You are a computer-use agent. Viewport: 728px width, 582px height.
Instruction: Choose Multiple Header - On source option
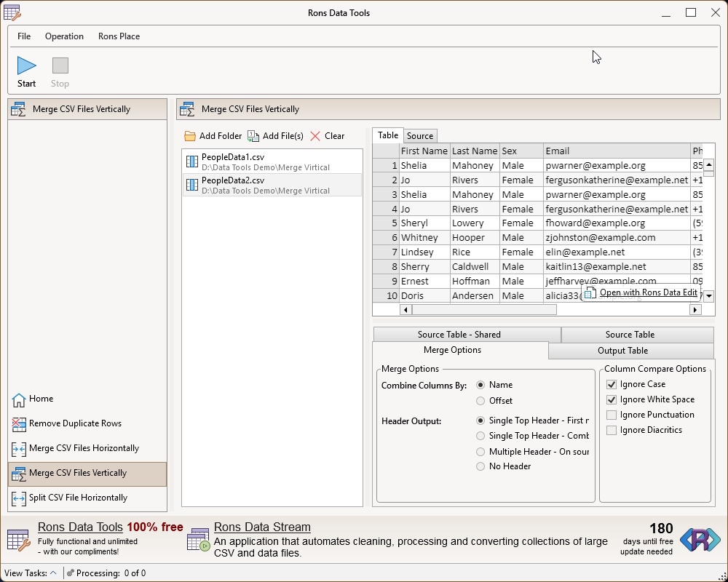pyautogui.click(x=480, y=452)
